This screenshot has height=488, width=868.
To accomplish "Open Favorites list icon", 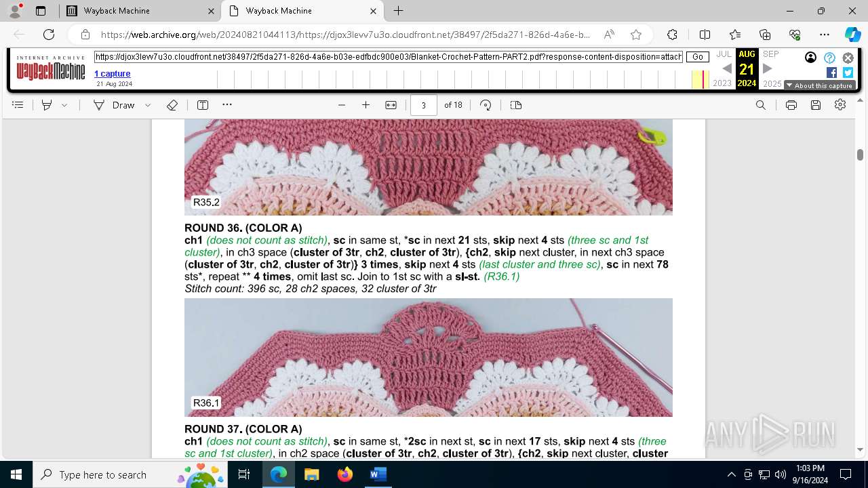I will point(735,35).
